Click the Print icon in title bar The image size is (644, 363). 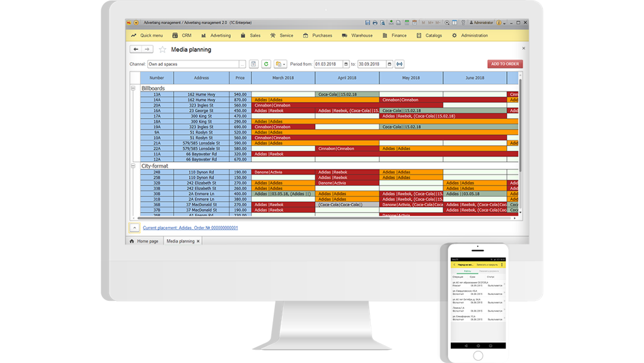tap(375, 23)
